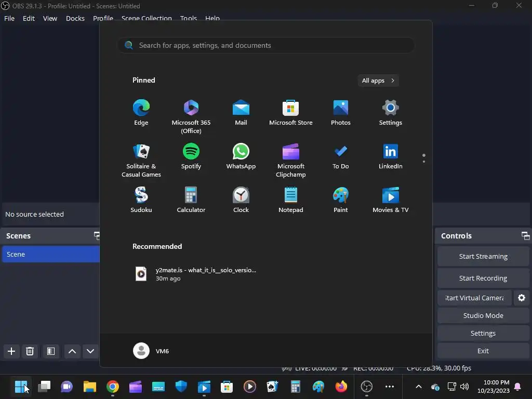532x399 pixels.
Task: Open VM6 user account menu
Action: [x=151, y=351]
